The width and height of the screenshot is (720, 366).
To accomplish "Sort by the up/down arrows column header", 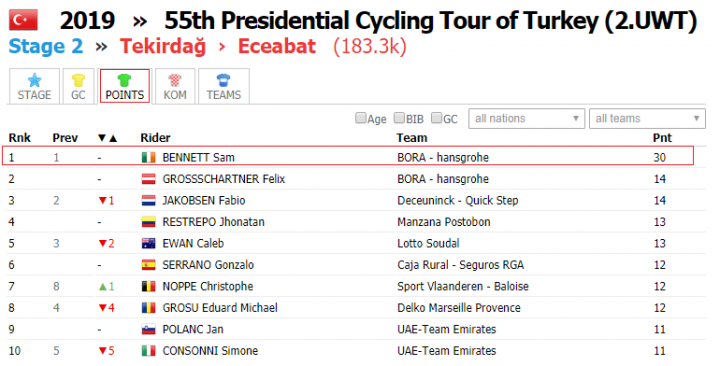I will tap(108, 138).
